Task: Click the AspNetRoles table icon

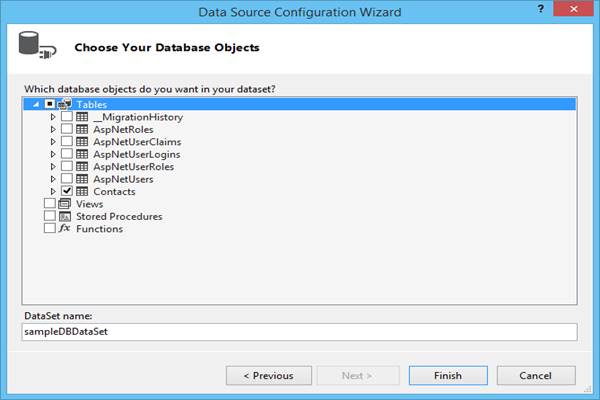Action: click(82, 129)
